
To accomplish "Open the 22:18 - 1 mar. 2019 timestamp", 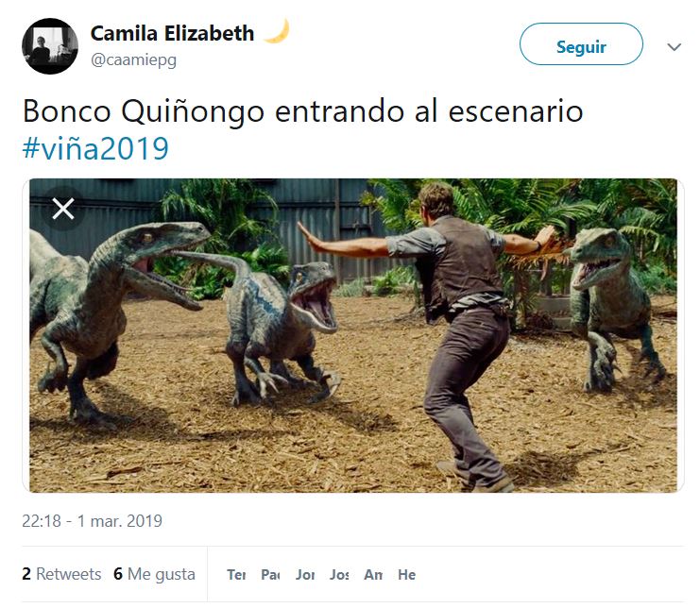I will click(x=92, y=520).
